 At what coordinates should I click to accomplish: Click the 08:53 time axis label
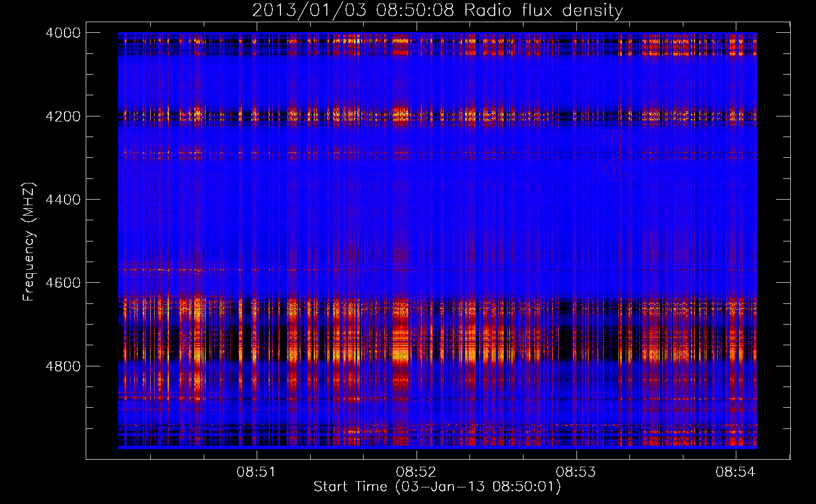(576, 472)
